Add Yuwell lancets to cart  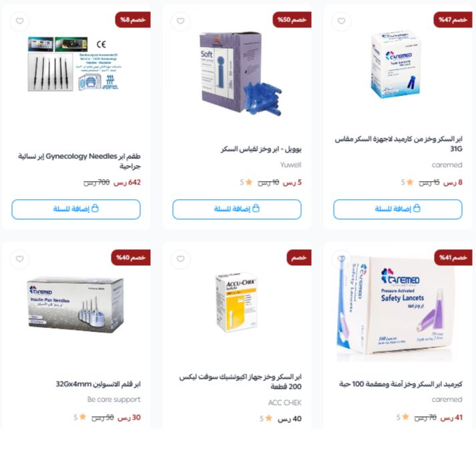[x=237, y=209]
